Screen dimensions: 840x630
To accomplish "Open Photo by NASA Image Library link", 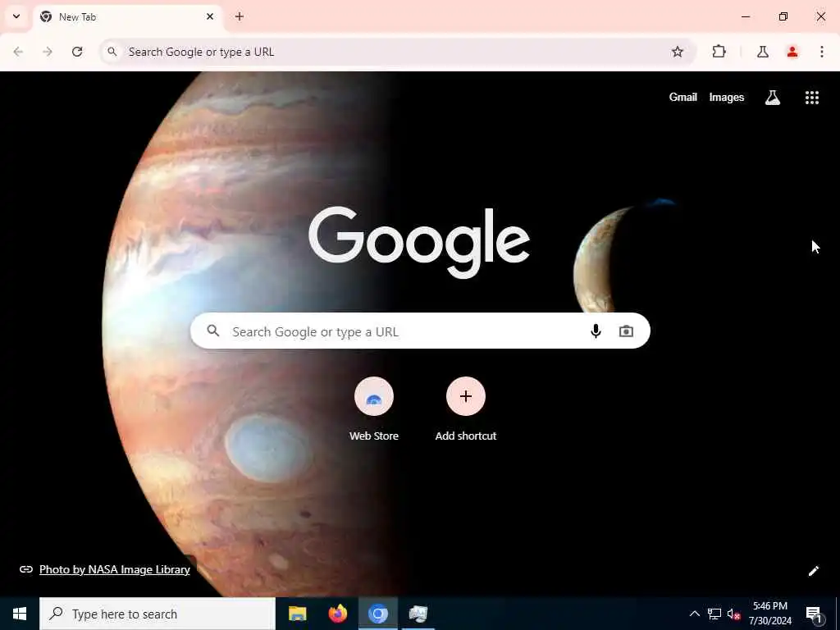I will (x=115, y=569).
